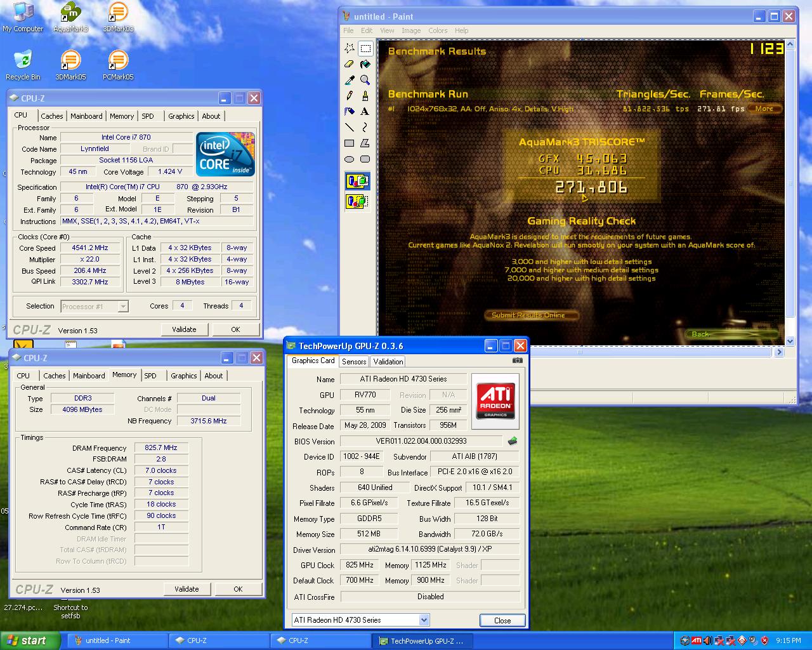Select the rectangular Select tool in Paint

pos(365,48)
